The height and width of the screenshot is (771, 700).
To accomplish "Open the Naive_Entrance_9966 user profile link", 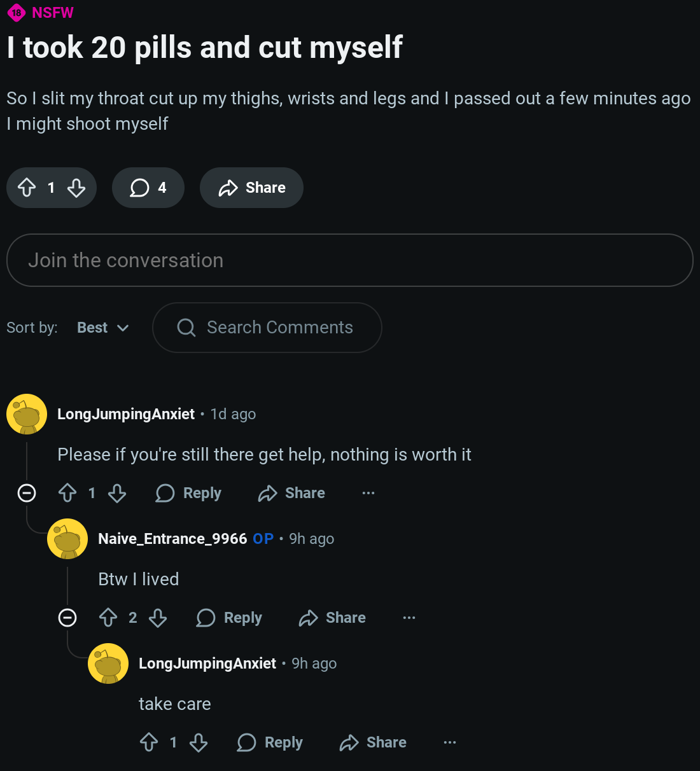I will [x=172, y=539].
